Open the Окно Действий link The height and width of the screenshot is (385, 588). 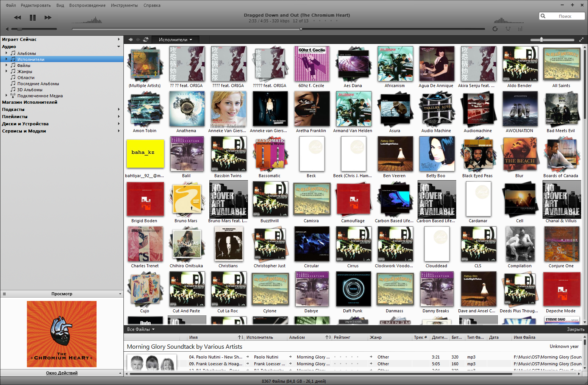tap(62, 373)
